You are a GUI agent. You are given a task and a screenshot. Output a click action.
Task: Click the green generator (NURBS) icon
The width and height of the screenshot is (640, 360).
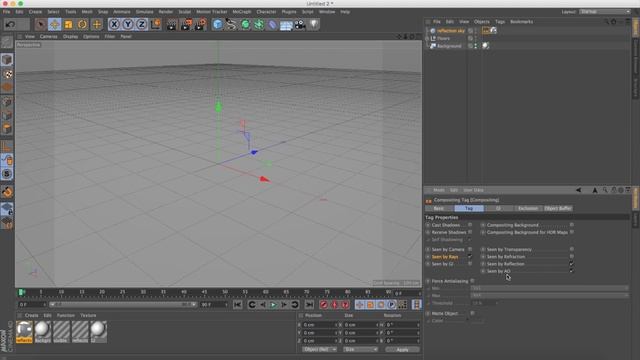pos(245,24)
